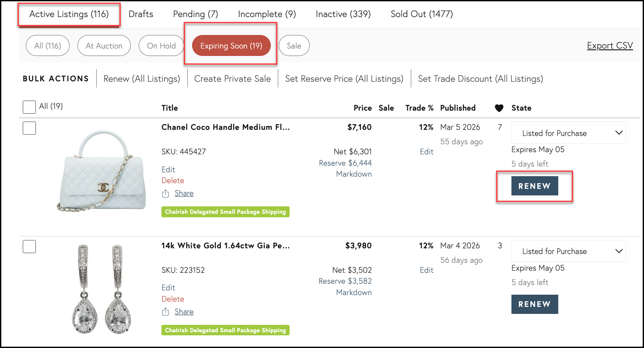The image size is (644, 348).
Task: Click Mar 5 2026 published date
Action: pos(460,127)
